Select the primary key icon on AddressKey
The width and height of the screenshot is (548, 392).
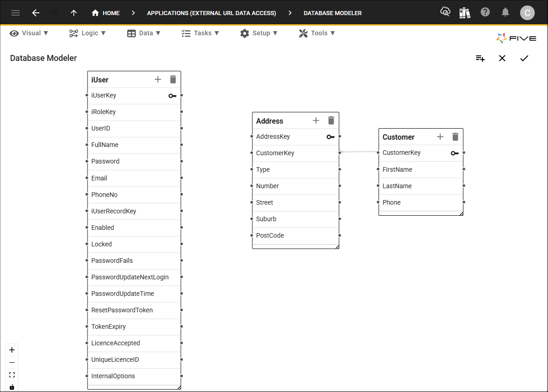coord(330,136)
